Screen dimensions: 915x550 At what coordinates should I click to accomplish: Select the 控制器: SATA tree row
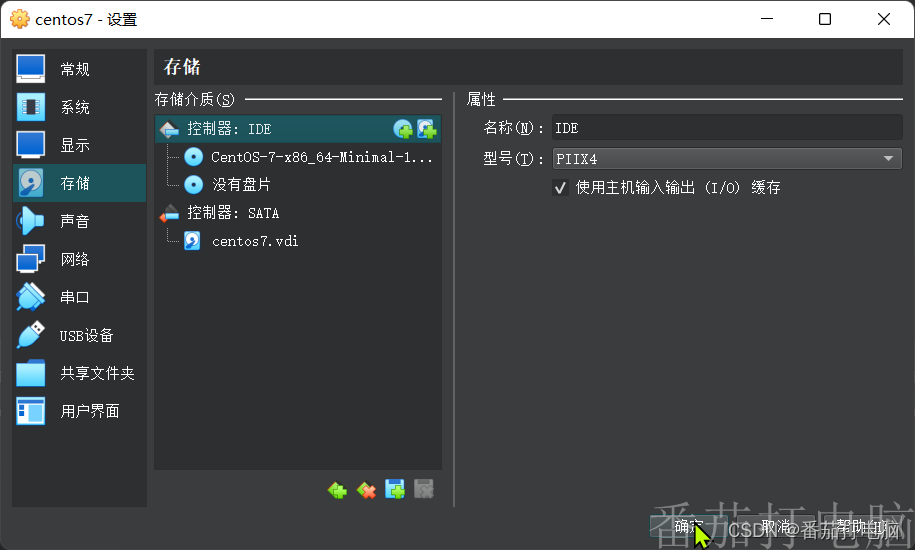pos(298,213)
